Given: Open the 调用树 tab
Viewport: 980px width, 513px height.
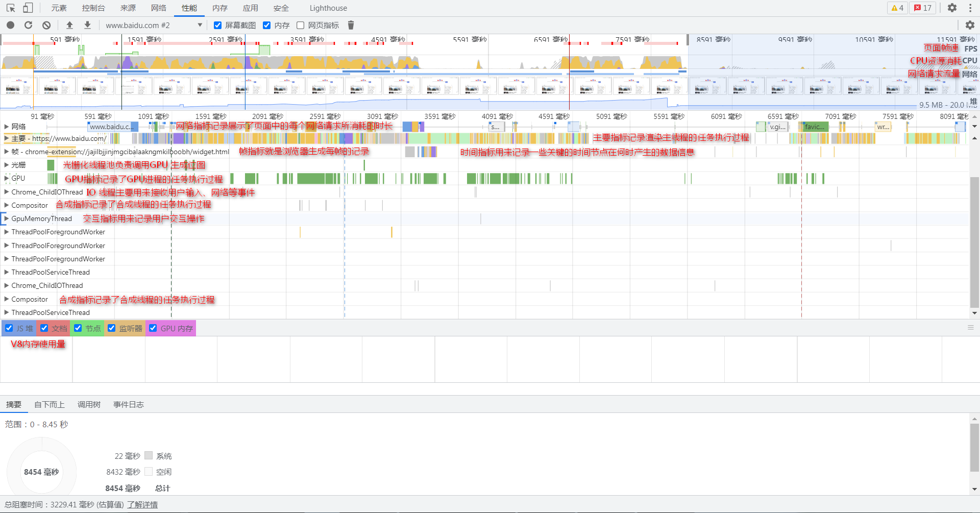Looking at the screenshot, I should [x=89, y=404].
